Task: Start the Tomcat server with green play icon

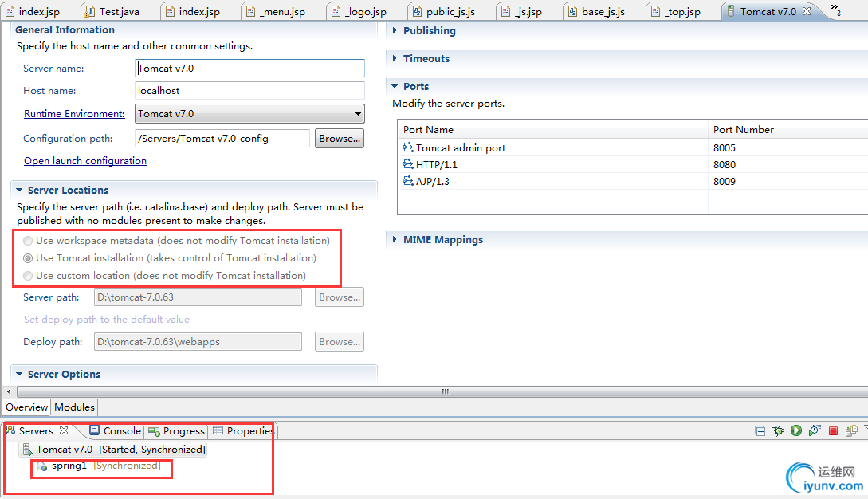Action: click(796, 431)
